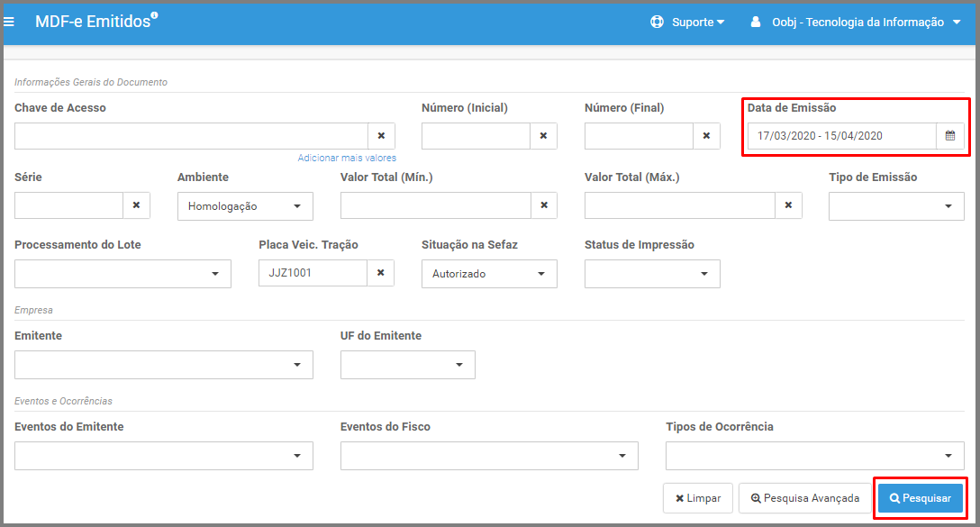Focus the Chave de Acesso input field

coord(191,136)
